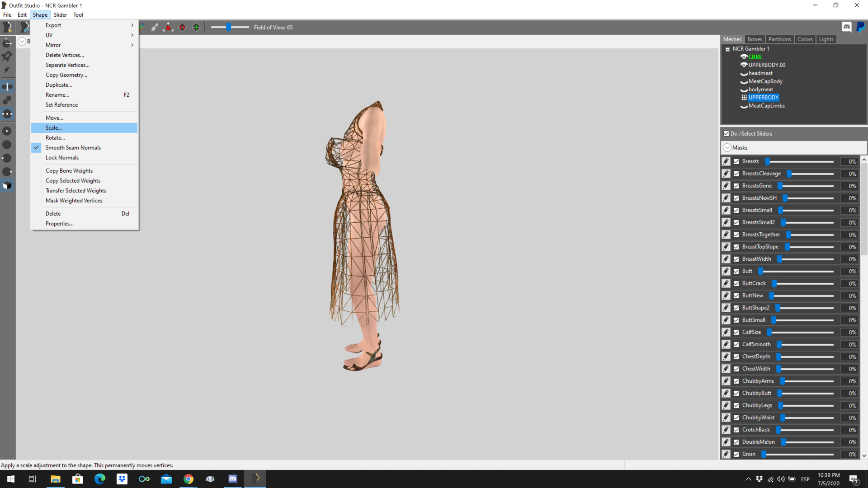
Task: Select the pivot pin tool in sidebar
Action: tap(7, 56)
